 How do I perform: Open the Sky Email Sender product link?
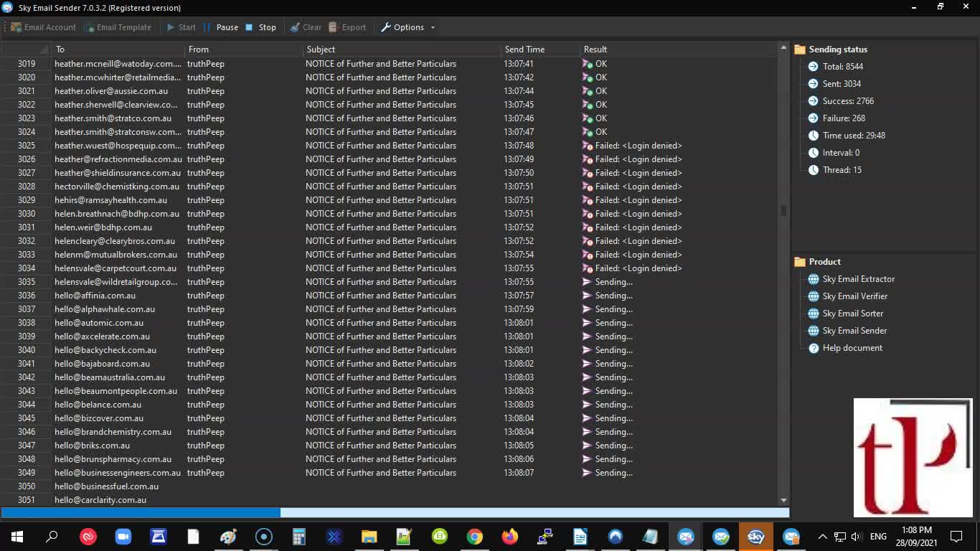pyautogui.click(x=854, y=331)
